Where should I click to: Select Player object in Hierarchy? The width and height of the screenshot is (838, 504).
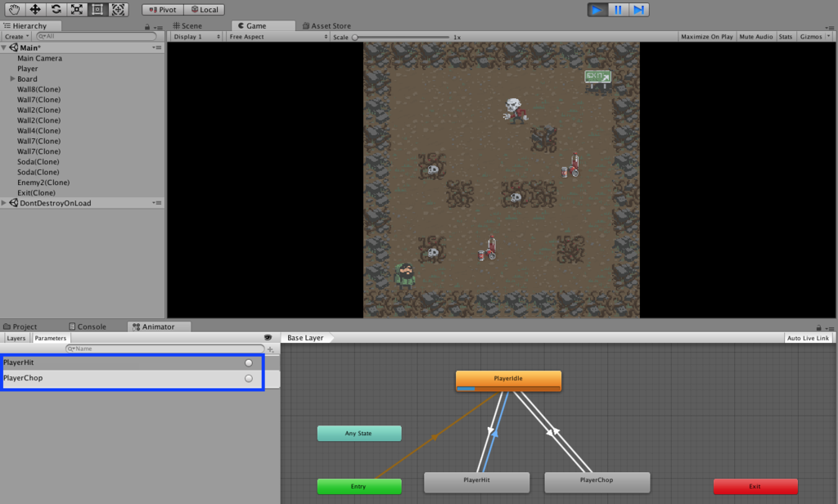[27, 69]
